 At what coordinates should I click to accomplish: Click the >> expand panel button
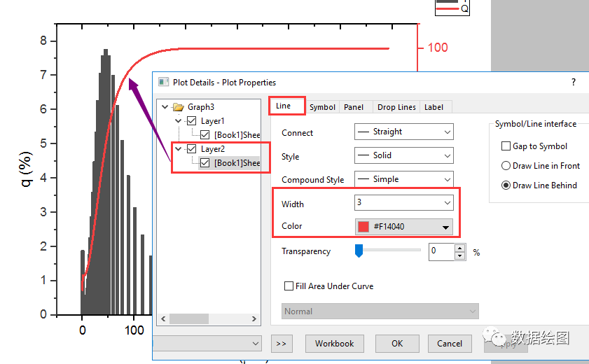coord(282,344)
